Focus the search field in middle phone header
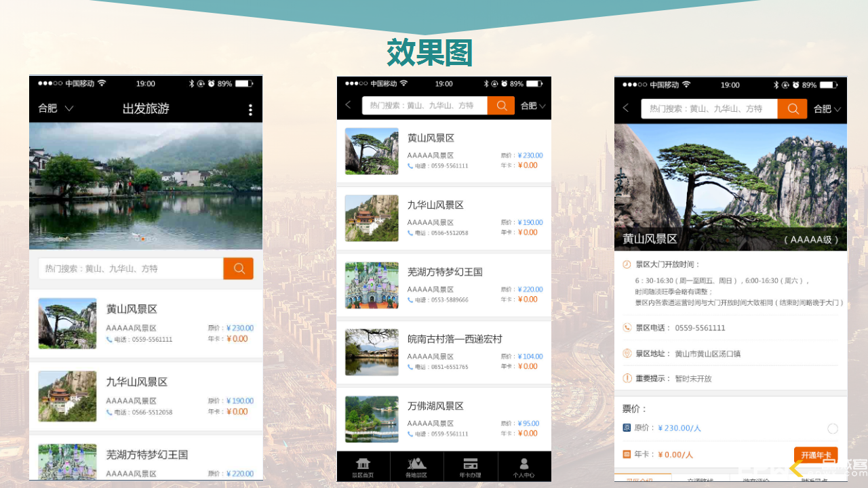 click(425, 106)
